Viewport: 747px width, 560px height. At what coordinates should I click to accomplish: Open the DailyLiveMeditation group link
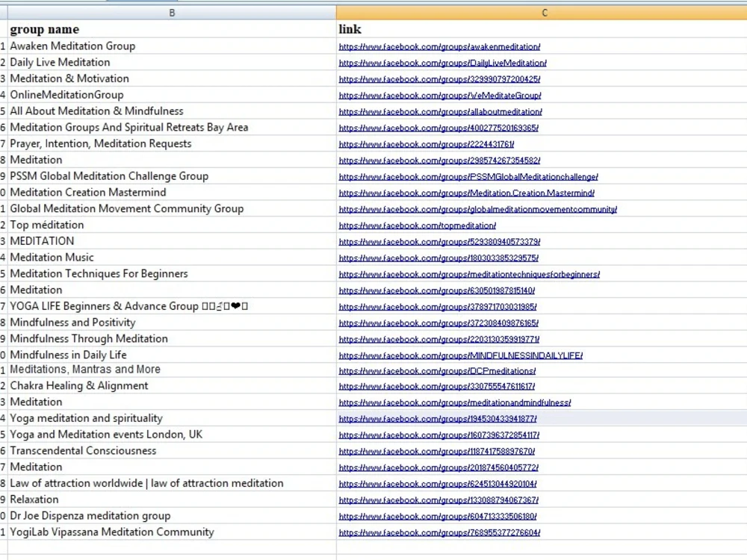click(x=442, y=63)
